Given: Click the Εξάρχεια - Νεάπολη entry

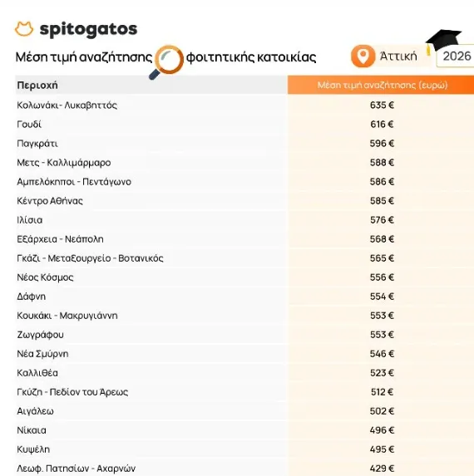Looking at the screenshot, I should [x=60, y=239].
